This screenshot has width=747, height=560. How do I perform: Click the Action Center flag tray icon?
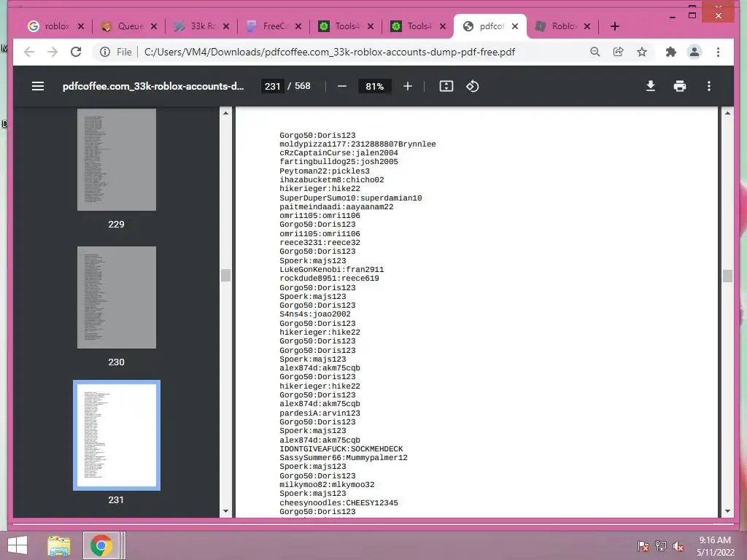click(643, 545)
